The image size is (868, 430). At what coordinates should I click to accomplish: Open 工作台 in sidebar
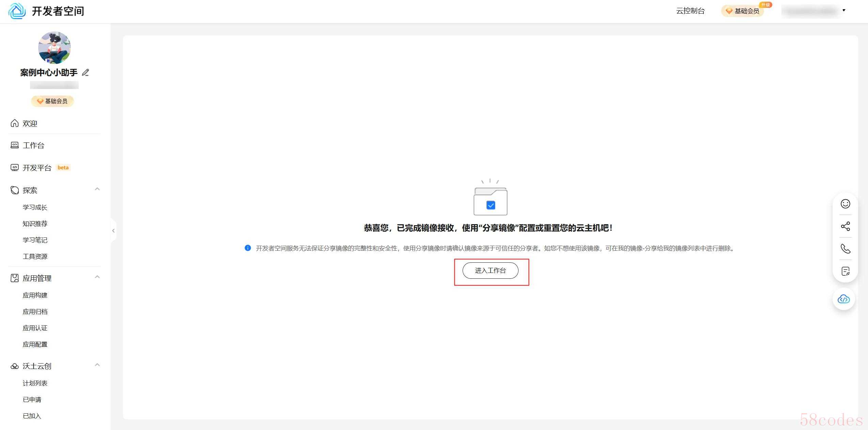coord(33,145)
